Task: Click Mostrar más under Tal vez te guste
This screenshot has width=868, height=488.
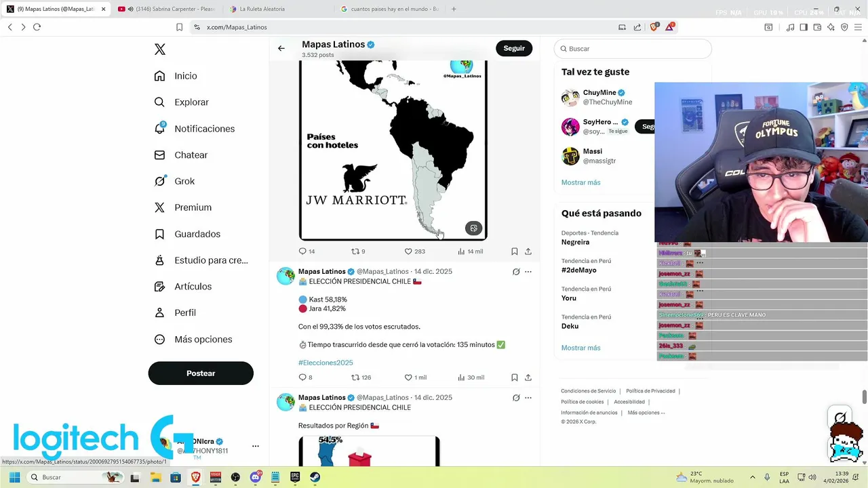Action: click(x=580, y=182)
